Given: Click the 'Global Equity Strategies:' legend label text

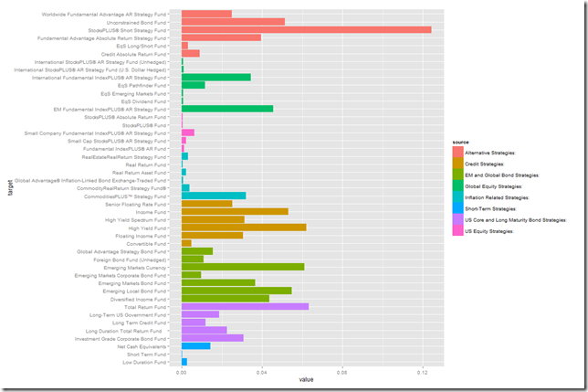Looking at the screenshot, I should (x=493, y=186).
